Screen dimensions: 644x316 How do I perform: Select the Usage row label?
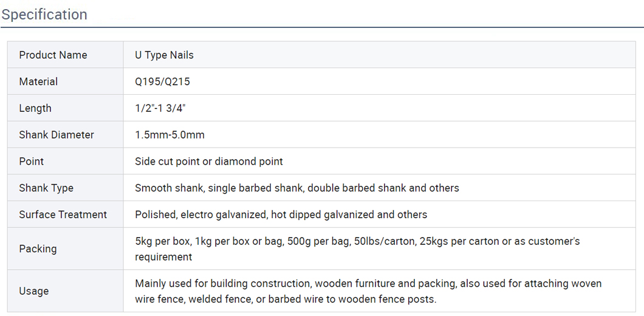[33, 291]
